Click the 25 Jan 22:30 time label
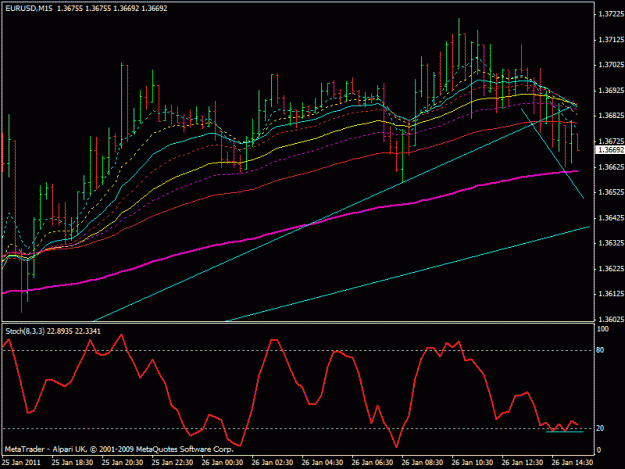This screenshot has width=625, height=469. [173, 463]
